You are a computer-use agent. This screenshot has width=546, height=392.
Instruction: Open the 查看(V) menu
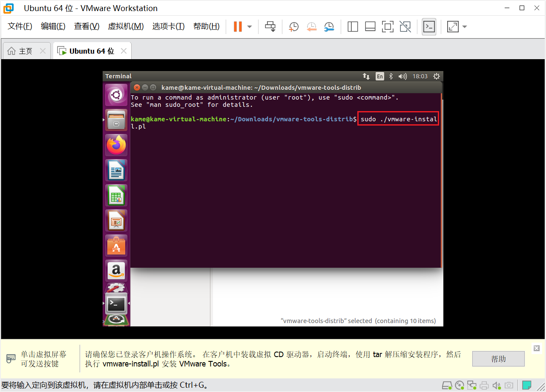86,26
